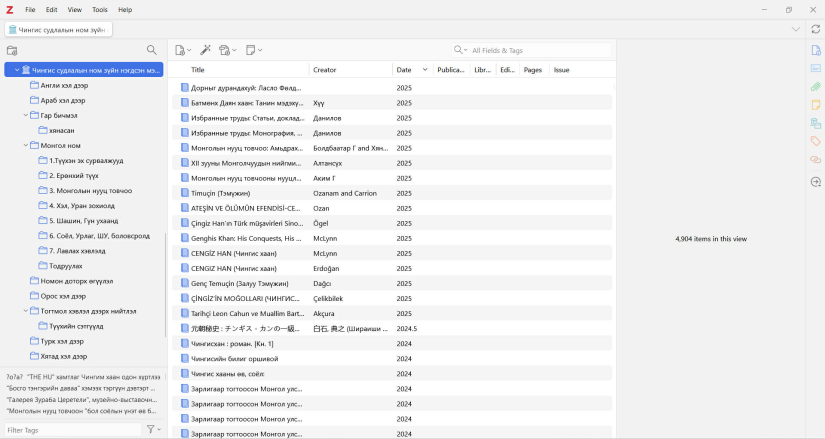Image resolution: width=825 pixels, height=439 pixels.
Task: Open the Notes pane icon in sidebar
Action: 816,105
